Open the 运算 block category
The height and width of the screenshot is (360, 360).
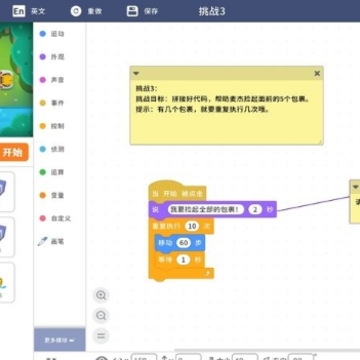tap(52, 172)
